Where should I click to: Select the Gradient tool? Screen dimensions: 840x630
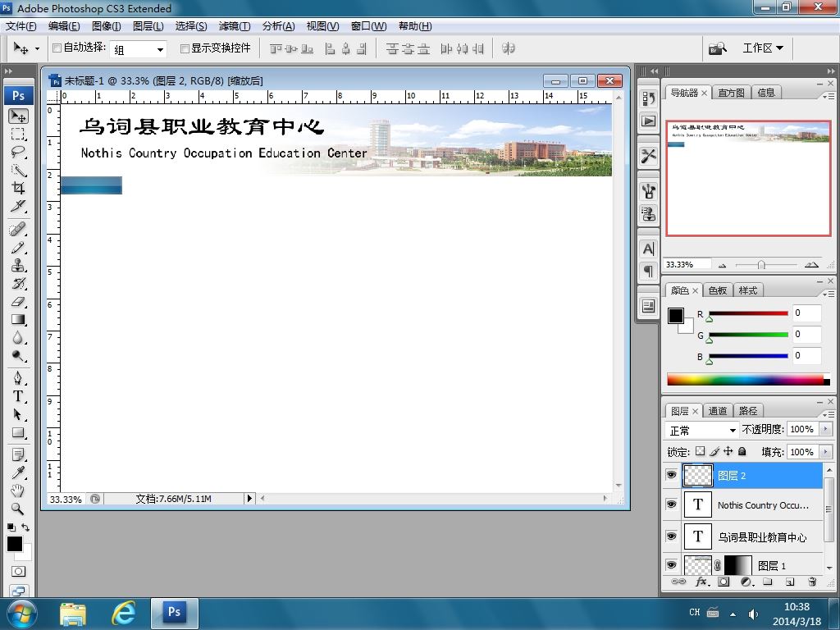[x=18, y=320]
